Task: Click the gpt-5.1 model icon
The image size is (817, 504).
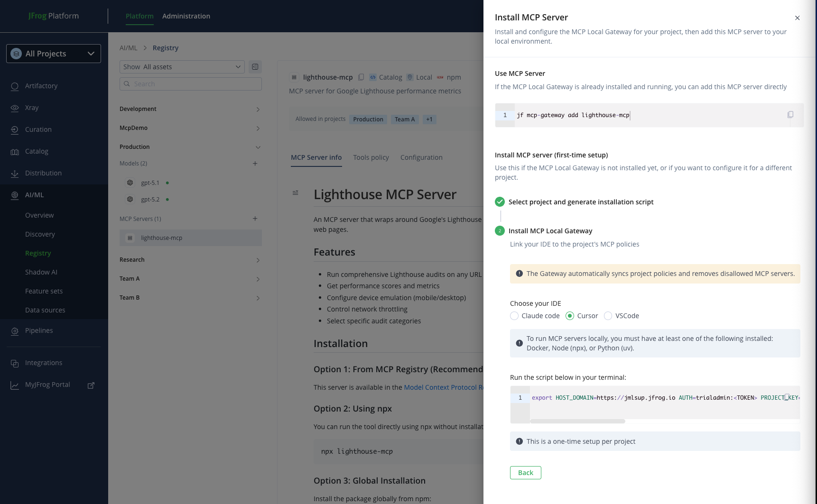Action: click(x=130, y=183)
